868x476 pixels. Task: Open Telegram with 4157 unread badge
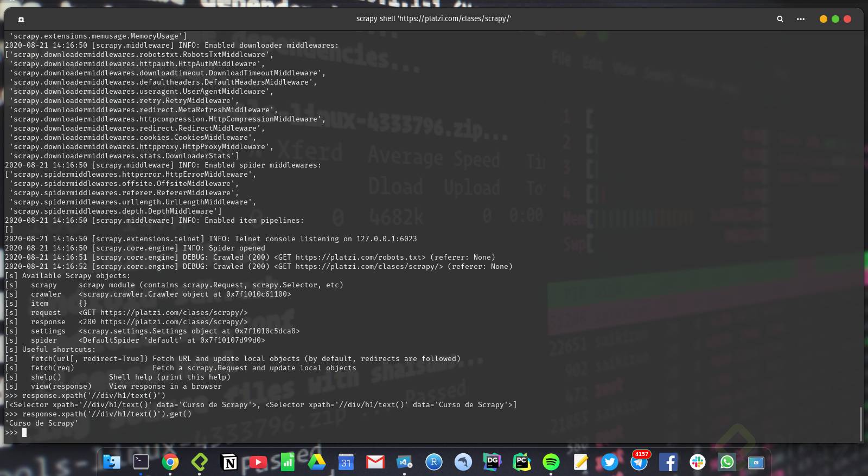click(x=639, y=462)
